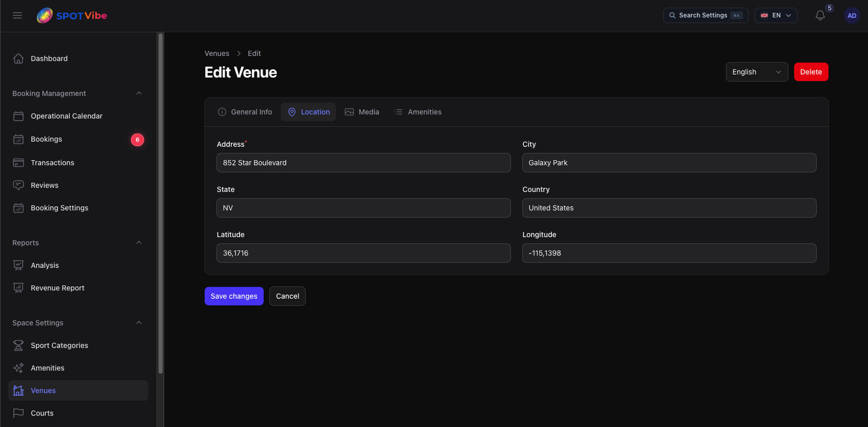Switch to the Media tab

point(362,112)
